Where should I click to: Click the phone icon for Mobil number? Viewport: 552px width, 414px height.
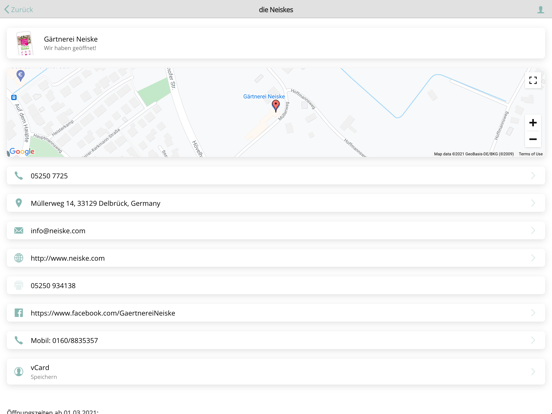point(19,340)
